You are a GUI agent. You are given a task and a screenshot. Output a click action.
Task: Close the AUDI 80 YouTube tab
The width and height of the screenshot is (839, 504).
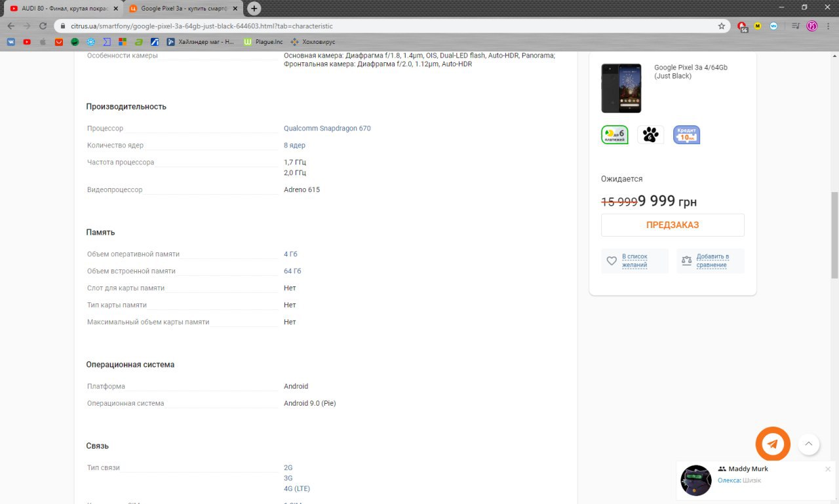point(115,9)
